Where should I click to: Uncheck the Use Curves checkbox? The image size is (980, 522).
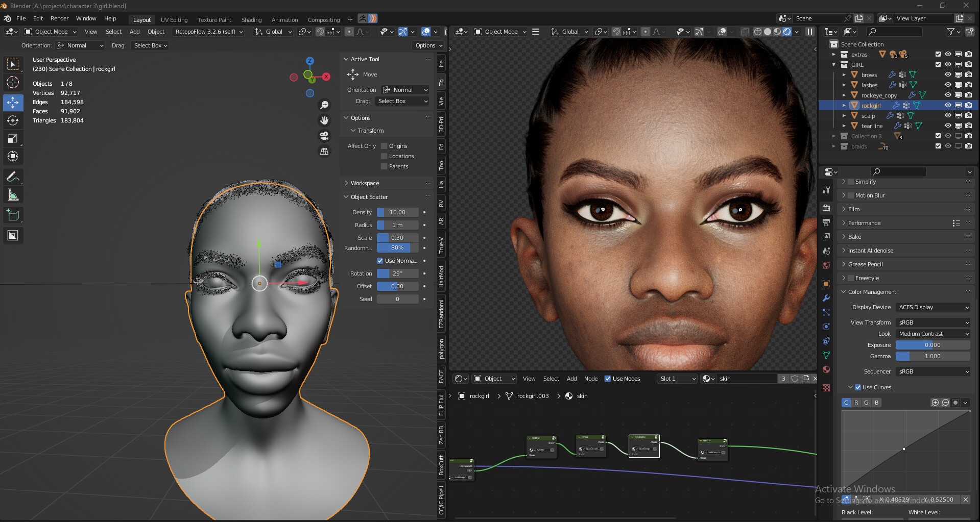tap(858, 387)
